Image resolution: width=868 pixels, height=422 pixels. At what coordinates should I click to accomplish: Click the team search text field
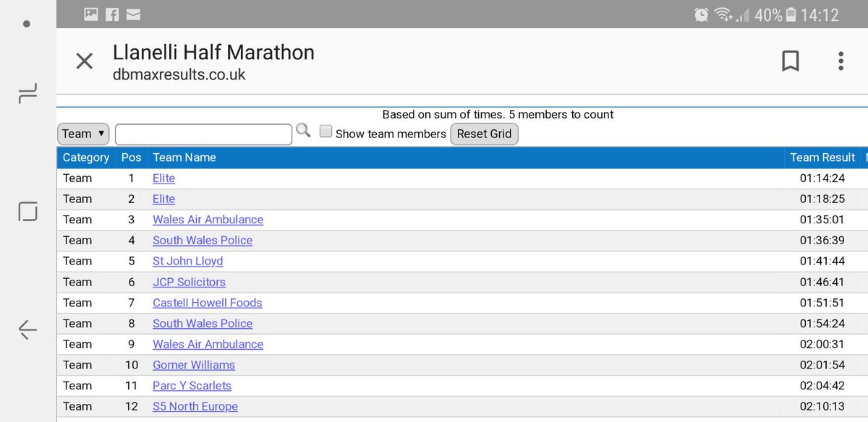[x=203, y=134]
